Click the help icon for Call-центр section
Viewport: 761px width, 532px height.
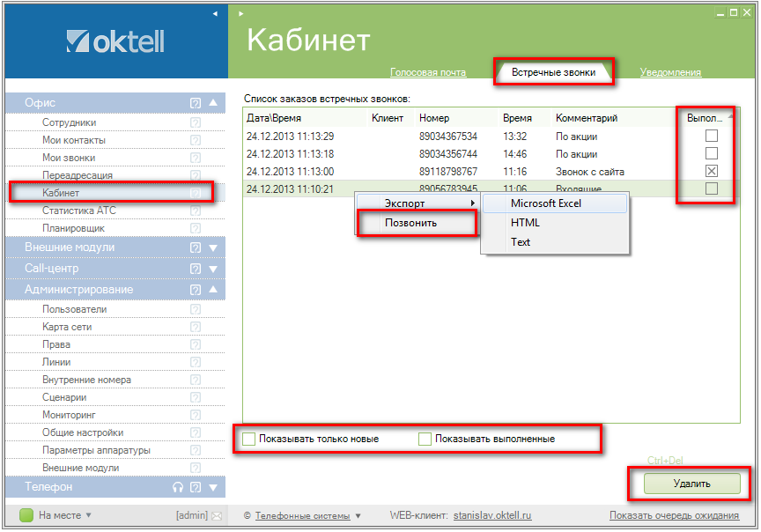pyautogui.click(x=196, y=269)
